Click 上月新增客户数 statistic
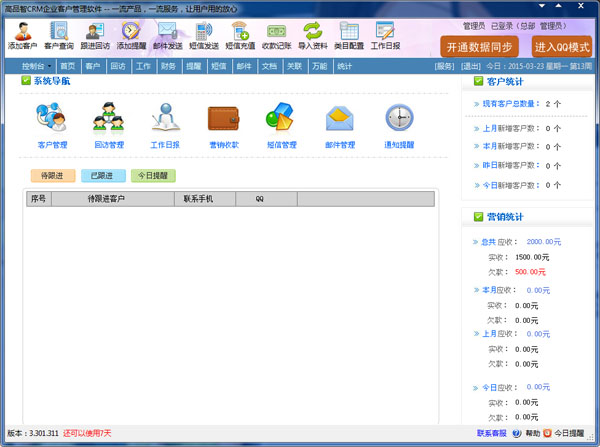The width and height of the screenshot is (600, 447). point(517,129)
